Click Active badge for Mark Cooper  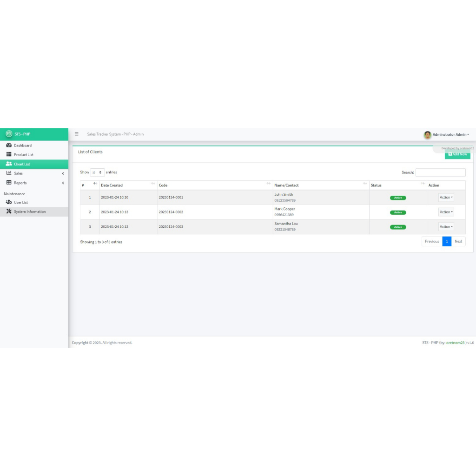pyautogui.click(x=398, y=212)
